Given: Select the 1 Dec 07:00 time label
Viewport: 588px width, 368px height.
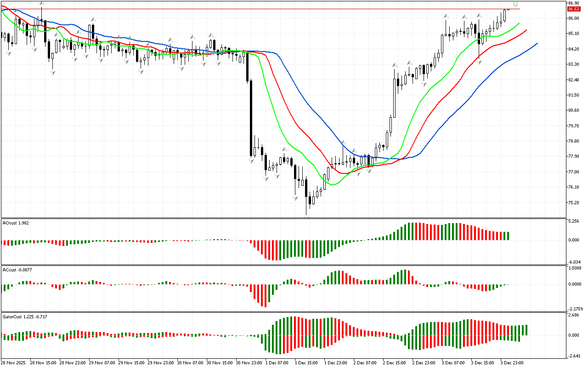Looking at the screenshot, I should pyautogui.click(x=277, y=362).
